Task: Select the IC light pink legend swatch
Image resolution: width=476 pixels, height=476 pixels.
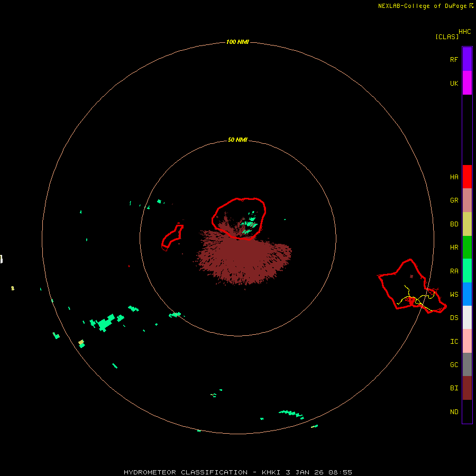Action: 467,341
